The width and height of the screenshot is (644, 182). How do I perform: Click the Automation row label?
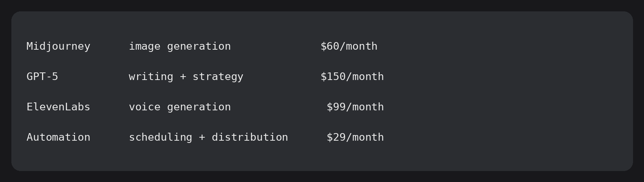58,137
